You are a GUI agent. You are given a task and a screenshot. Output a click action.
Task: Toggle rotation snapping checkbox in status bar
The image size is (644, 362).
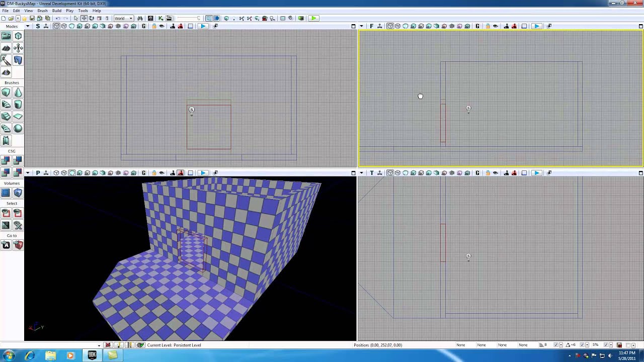click(x=582, y=345)
